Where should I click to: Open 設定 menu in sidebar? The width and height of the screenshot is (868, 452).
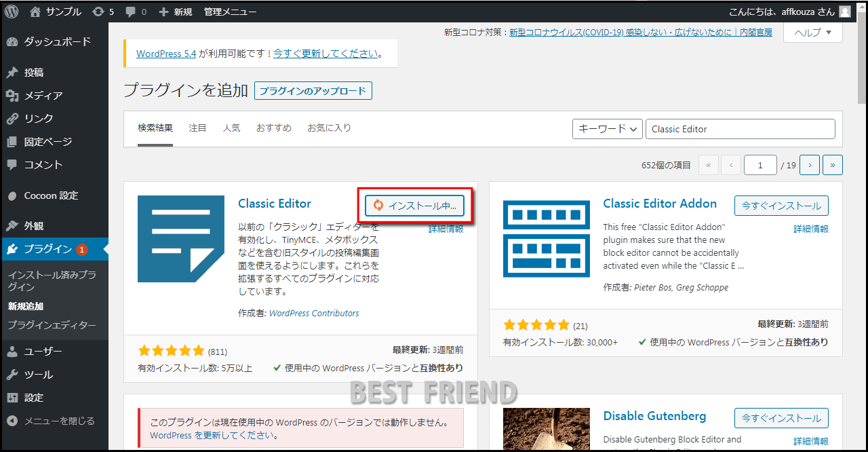(x=54, y=398)
